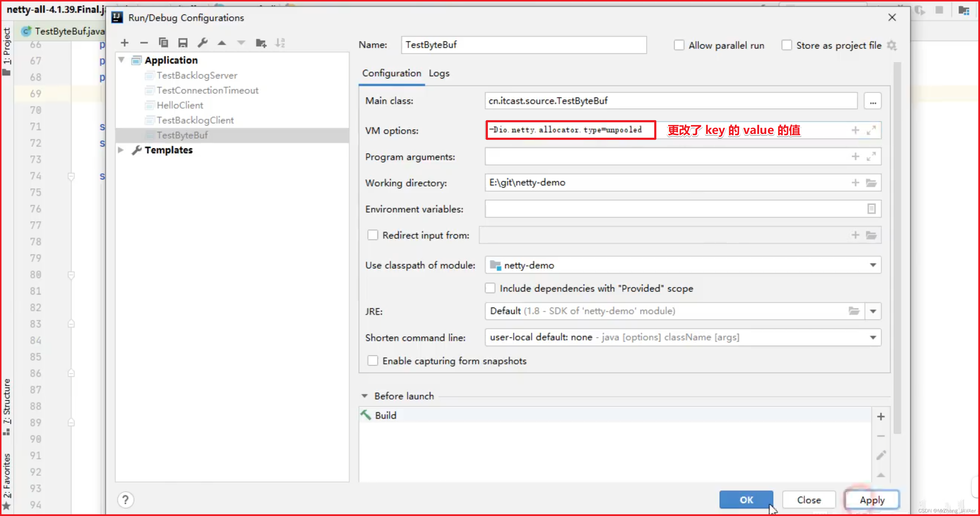The height and width of the screenshot is (516, 980).
Task: Click the OK button to apply
Action: (747, 500)
